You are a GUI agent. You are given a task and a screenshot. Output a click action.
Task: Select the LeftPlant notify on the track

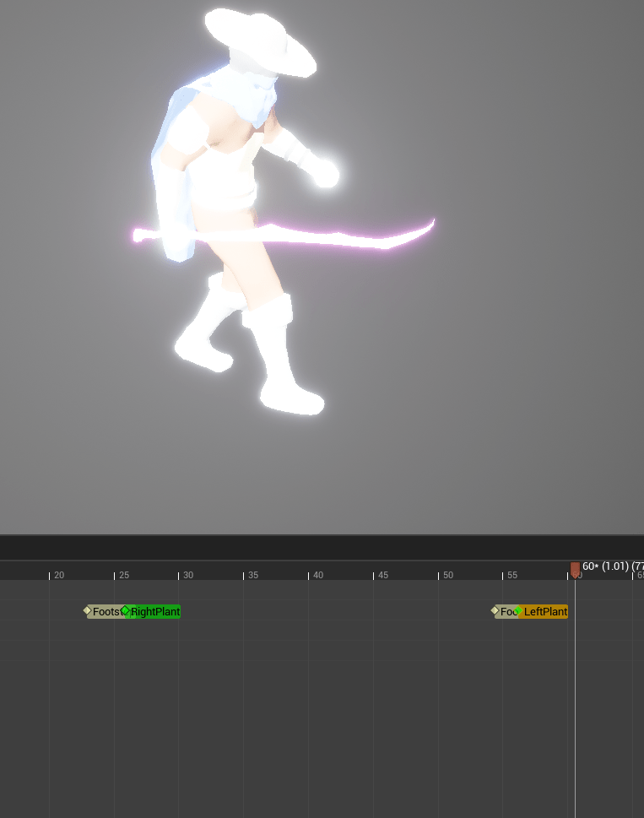[x=545, y=612]
